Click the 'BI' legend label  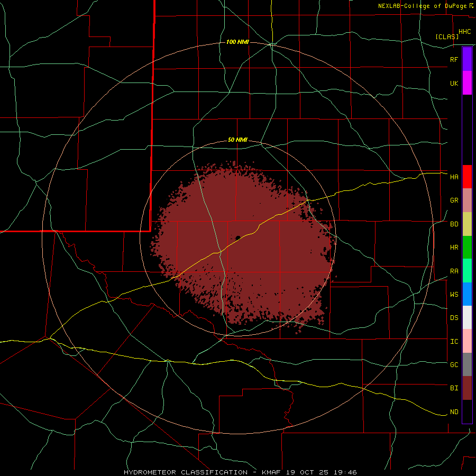454,388
